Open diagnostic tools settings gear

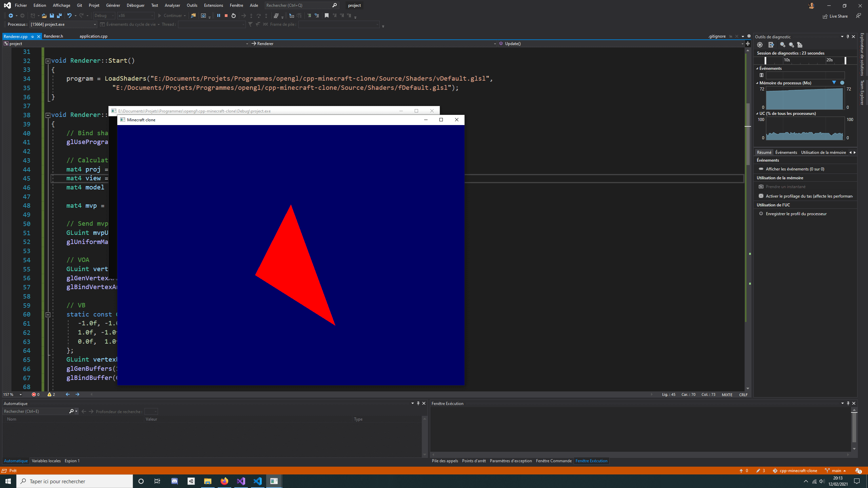pyautogui.click(x=760, y=45)
